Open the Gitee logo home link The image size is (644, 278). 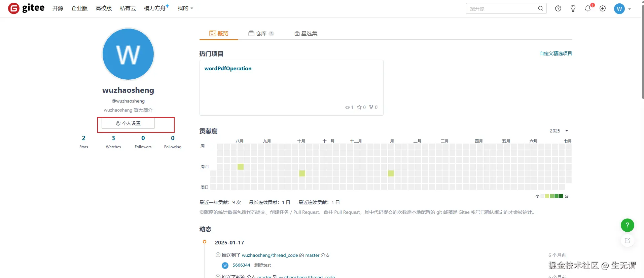pos(26,8)
